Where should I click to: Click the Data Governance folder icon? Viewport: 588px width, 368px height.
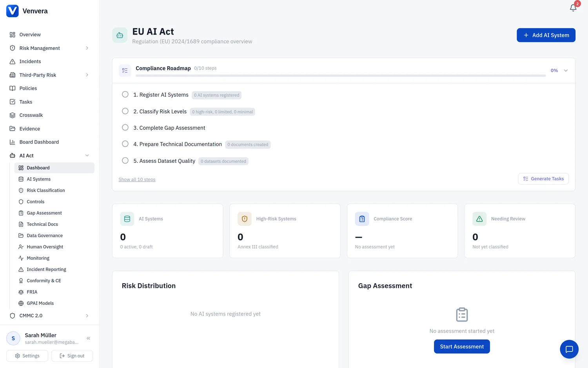pyautogui.click(x=21, y=236)
